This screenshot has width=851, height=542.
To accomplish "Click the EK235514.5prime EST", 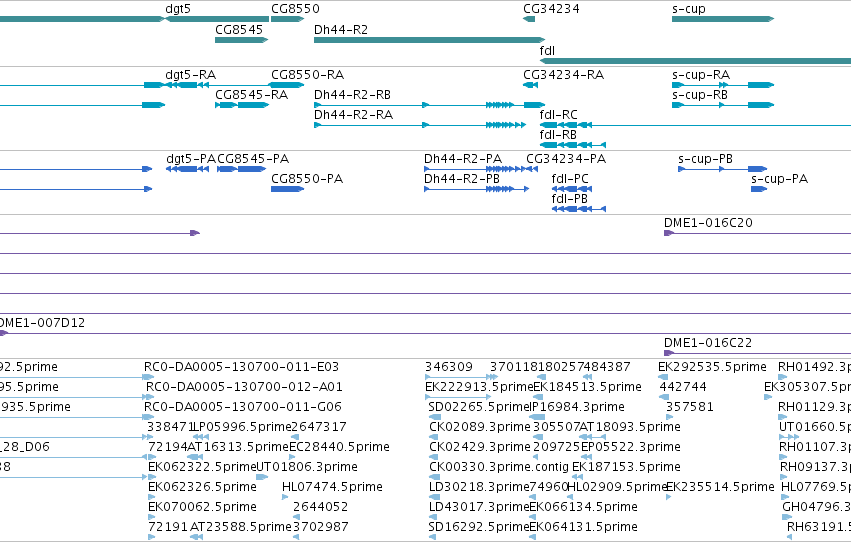I will click(669, 498).
